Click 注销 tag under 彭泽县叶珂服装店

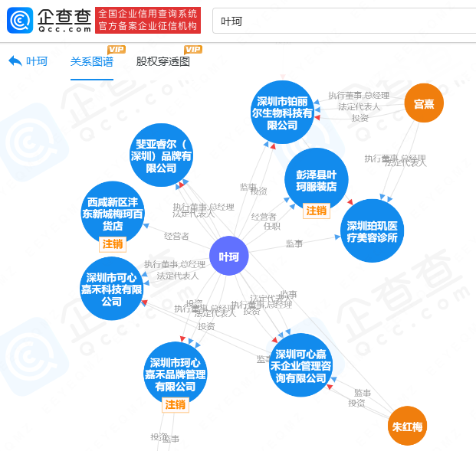click(317, 211)
